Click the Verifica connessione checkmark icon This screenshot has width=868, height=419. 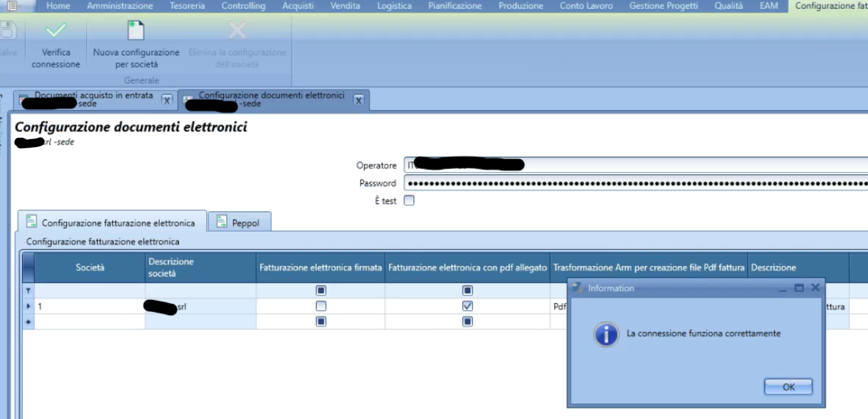(56, 30)
